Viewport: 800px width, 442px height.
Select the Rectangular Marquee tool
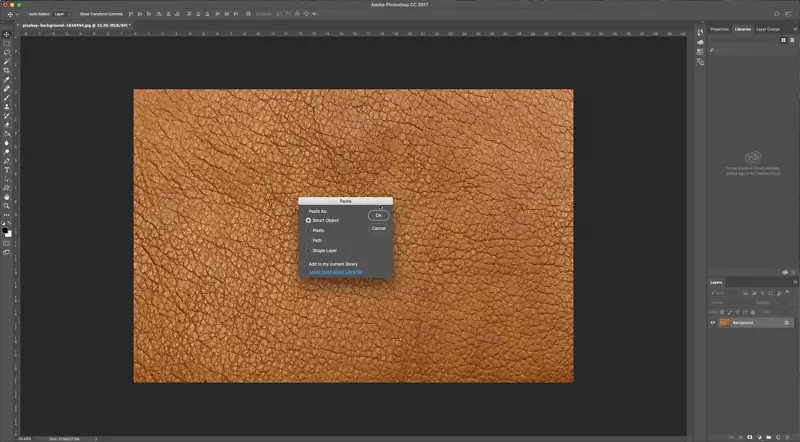7,43
